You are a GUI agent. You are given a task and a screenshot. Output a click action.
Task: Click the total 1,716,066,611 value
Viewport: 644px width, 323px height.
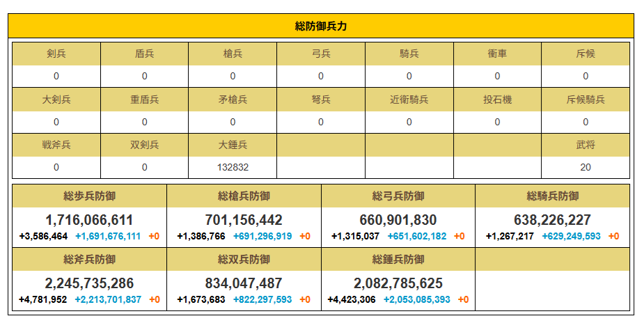coord(89,221)
